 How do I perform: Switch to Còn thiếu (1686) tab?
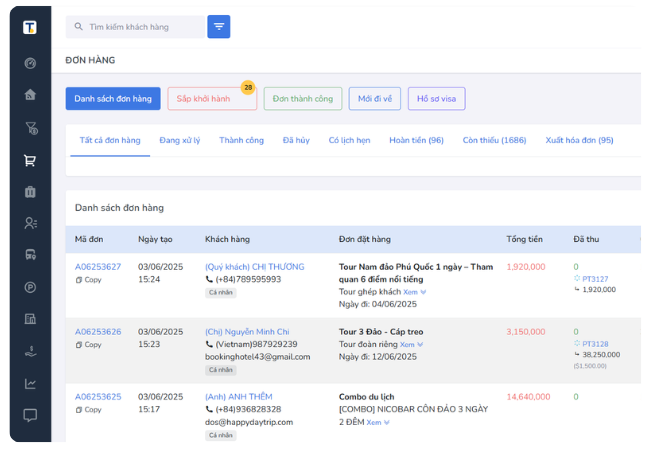point(494,140)
